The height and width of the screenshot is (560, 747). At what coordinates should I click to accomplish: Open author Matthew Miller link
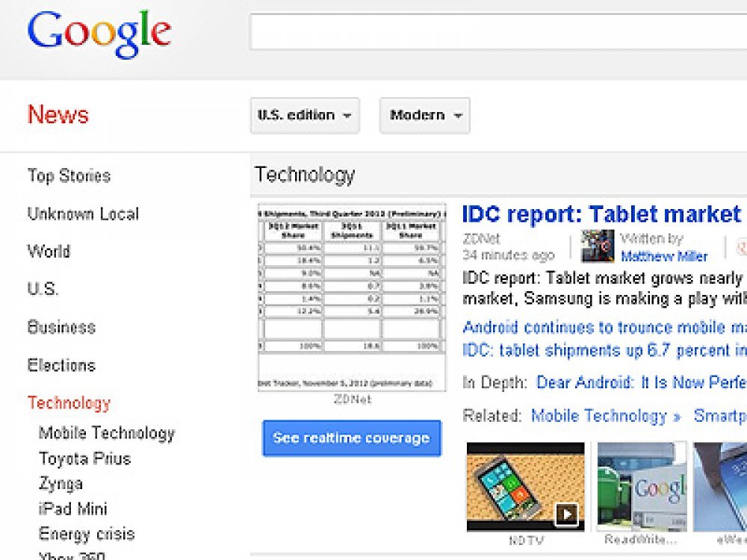[x=664, y=257]
